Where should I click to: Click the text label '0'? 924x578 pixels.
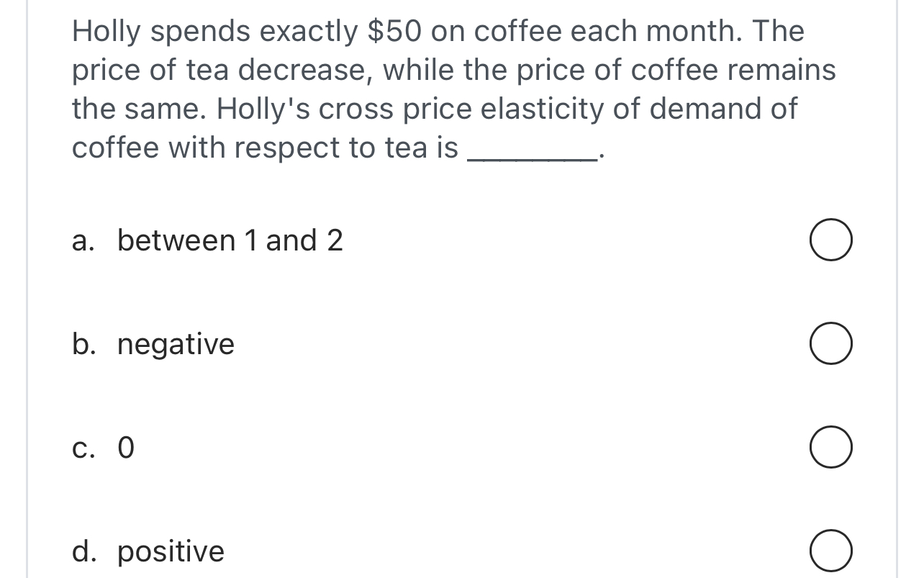[x=126, y=447]
